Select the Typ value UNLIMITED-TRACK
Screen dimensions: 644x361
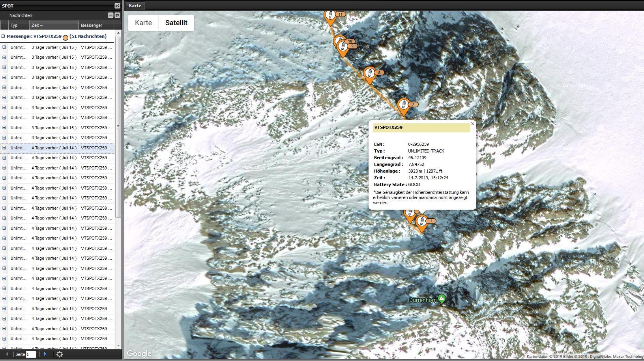(x=426, y=151)
